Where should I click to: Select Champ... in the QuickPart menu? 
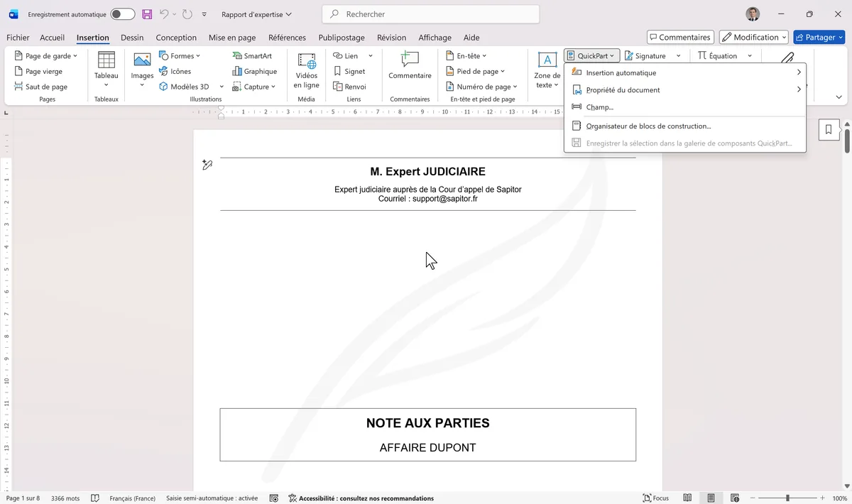click(600, 107)
